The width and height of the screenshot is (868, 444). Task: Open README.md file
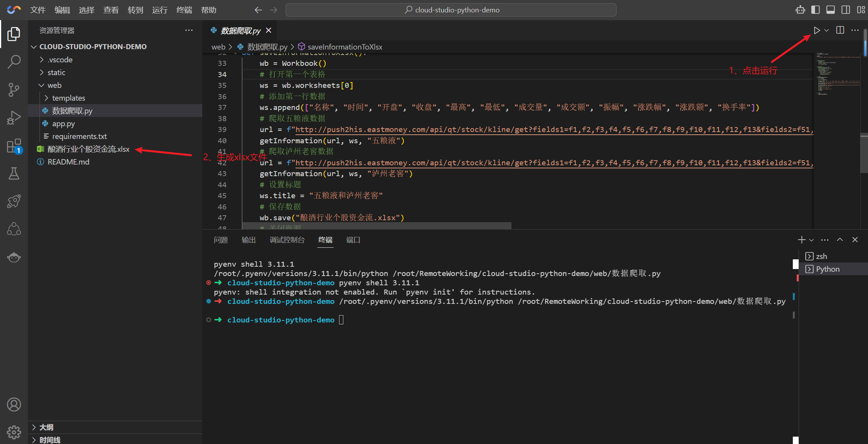pyautogui.click(x=115, y=162)
